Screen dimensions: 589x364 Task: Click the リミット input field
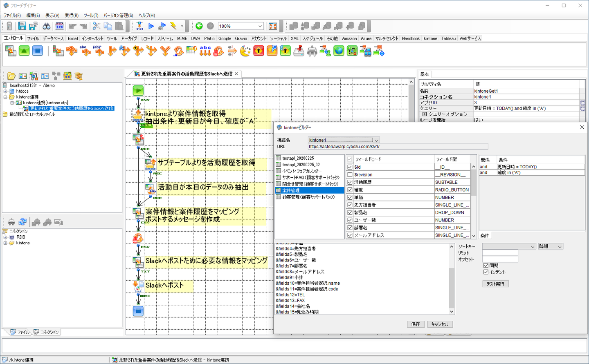click(x=500, y=253)
